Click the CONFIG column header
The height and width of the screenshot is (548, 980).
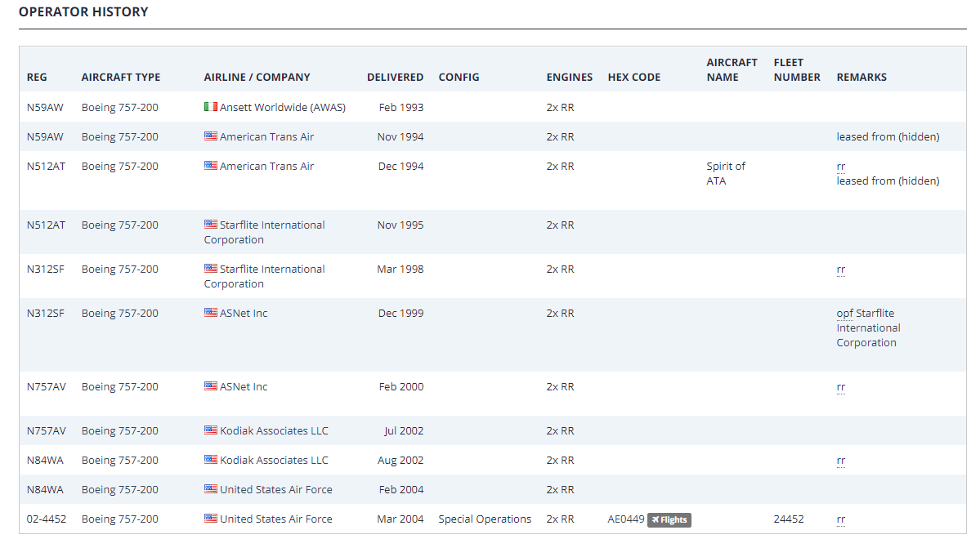point(459,77)
